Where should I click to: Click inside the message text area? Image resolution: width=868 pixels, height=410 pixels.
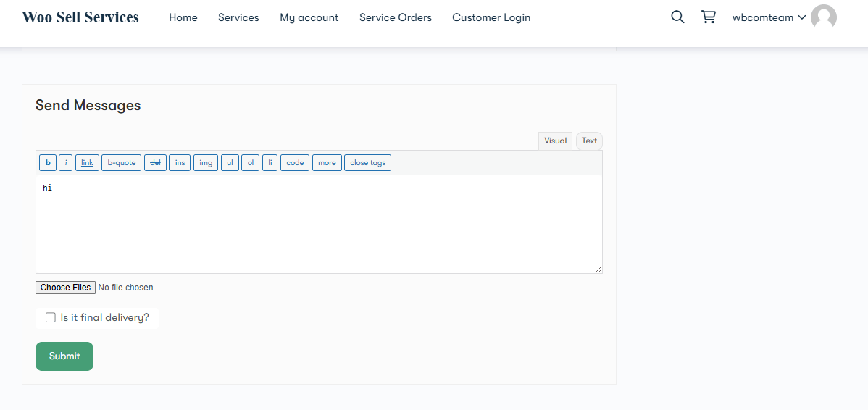(319, 225)
